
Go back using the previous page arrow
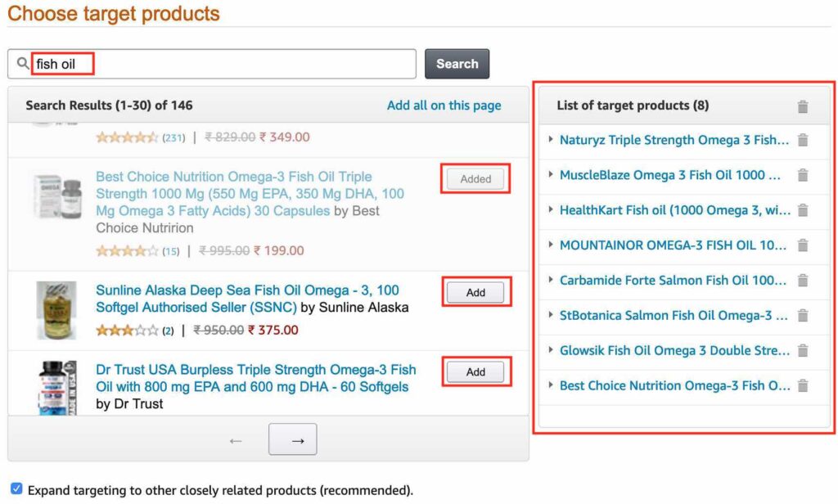click(236, 440)
